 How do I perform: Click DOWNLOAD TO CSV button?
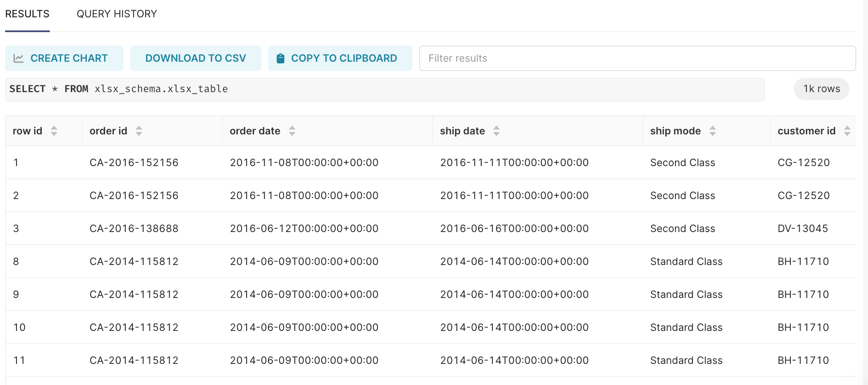click(x=195, y=58)
